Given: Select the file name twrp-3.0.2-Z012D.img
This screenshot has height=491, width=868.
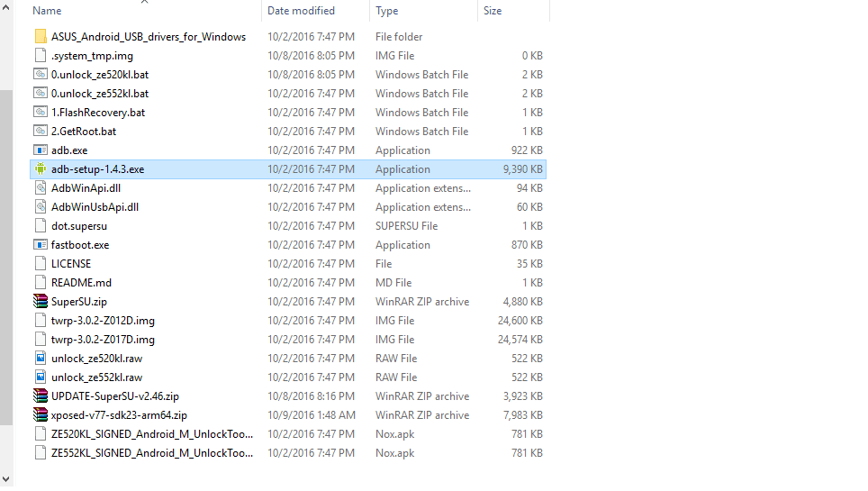Looking at the screenshot, I should click(103, 321).
